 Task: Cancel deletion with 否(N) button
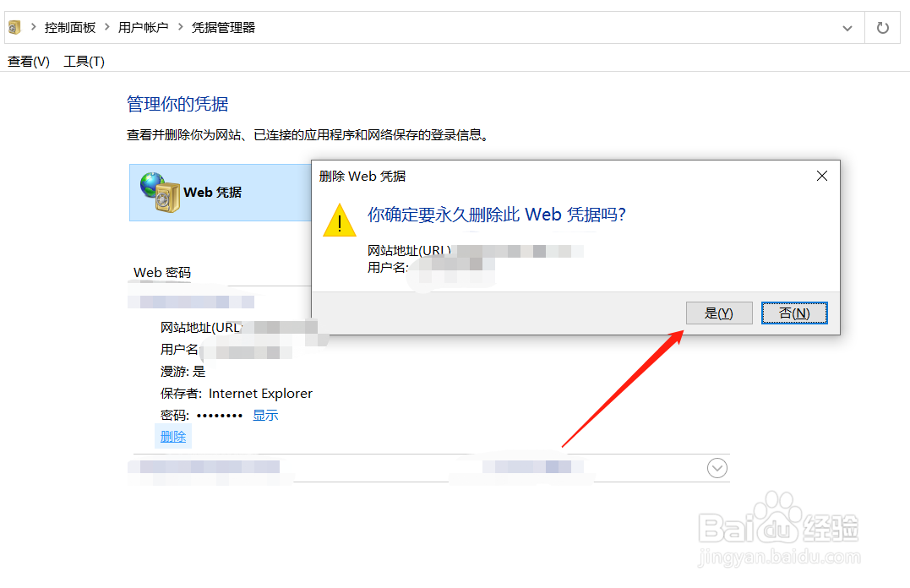click(794, 313)
